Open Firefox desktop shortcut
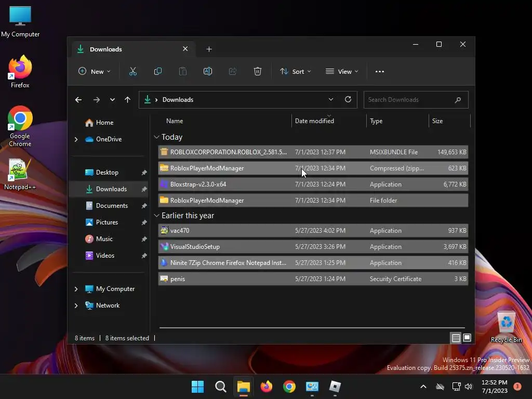The width and height of the screenshot is (532, 399). point(20,72)
